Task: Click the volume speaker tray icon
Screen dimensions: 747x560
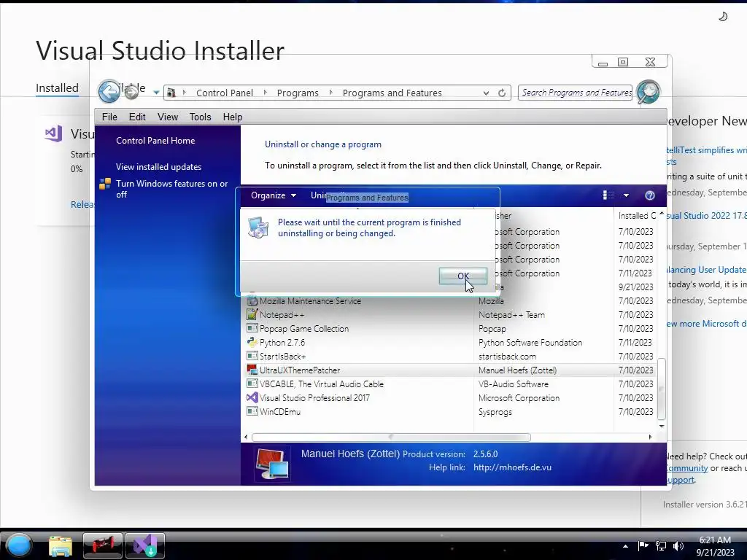Action: point(678,546)
